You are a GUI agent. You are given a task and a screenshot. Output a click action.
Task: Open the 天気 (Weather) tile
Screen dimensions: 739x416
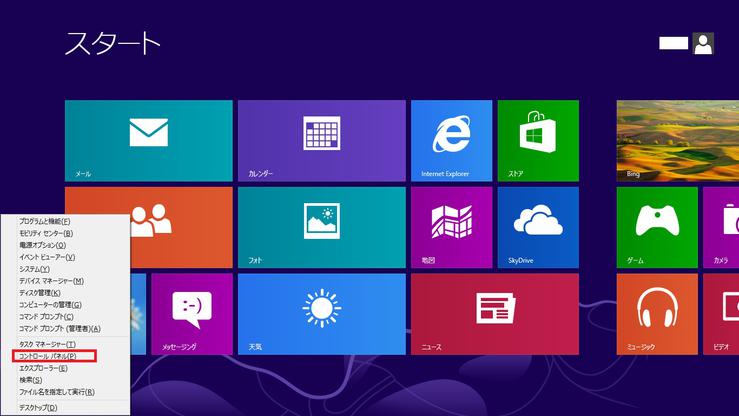(x=321, y=313)
